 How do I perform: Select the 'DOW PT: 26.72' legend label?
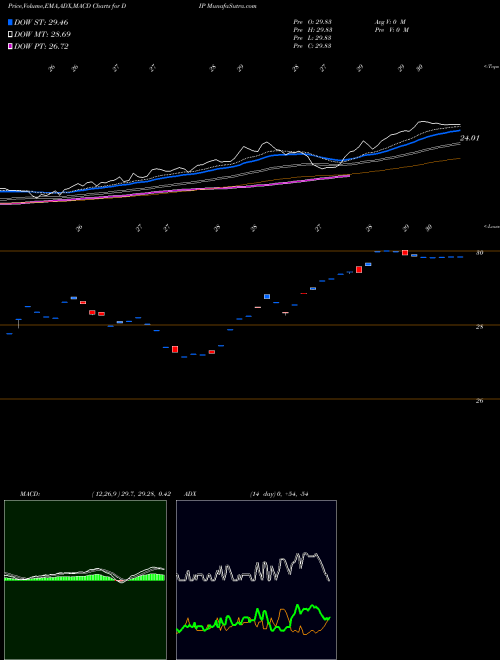41,46
